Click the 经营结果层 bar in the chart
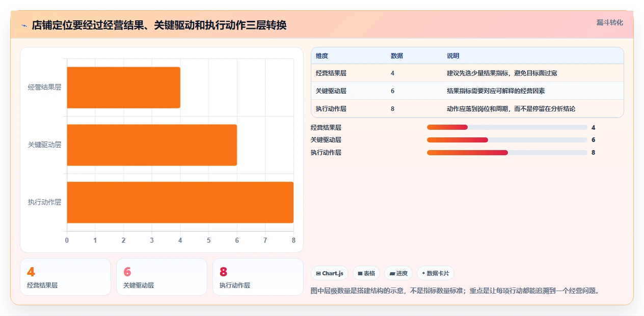The image size is (644, 316). pos(123,88)
